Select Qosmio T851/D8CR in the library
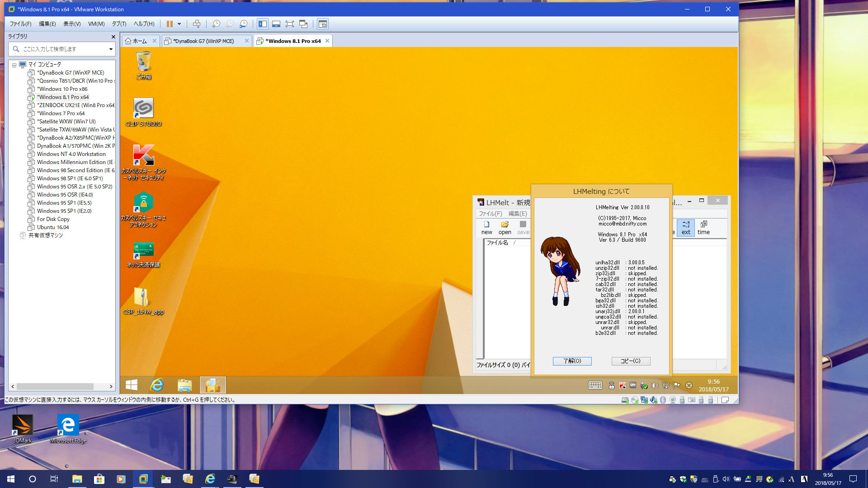Image resolution: width=868 pixels, height=488 pixels. coord(75,81)
